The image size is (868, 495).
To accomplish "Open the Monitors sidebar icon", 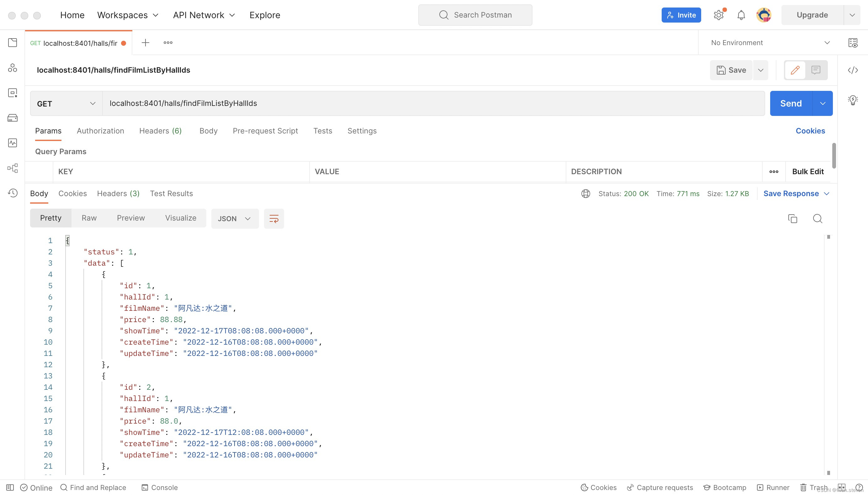I will pyautogui.click(x=13, y=143).
